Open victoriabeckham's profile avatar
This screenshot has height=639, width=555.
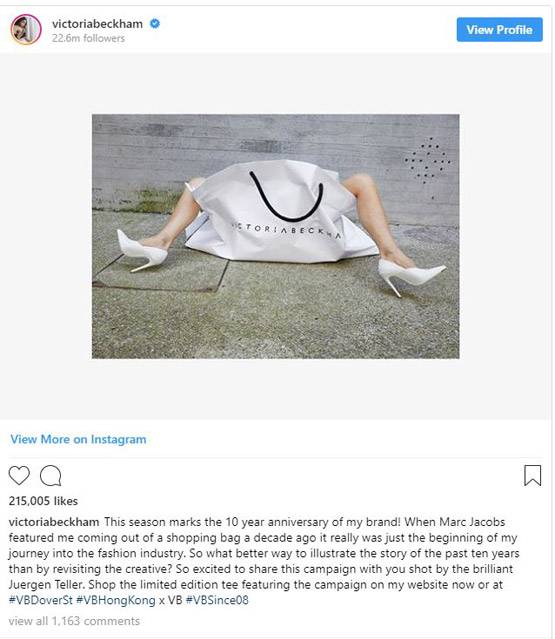click(x=26, y=29)
